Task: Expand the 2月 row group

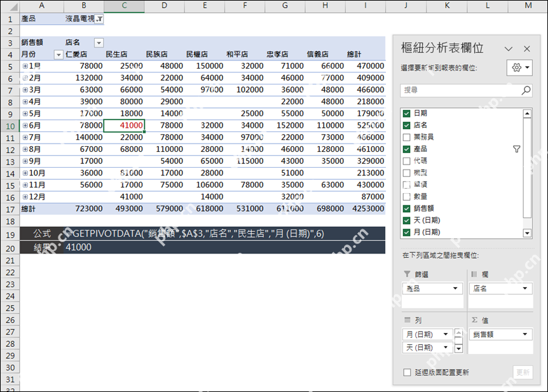Action: [25, 78]
